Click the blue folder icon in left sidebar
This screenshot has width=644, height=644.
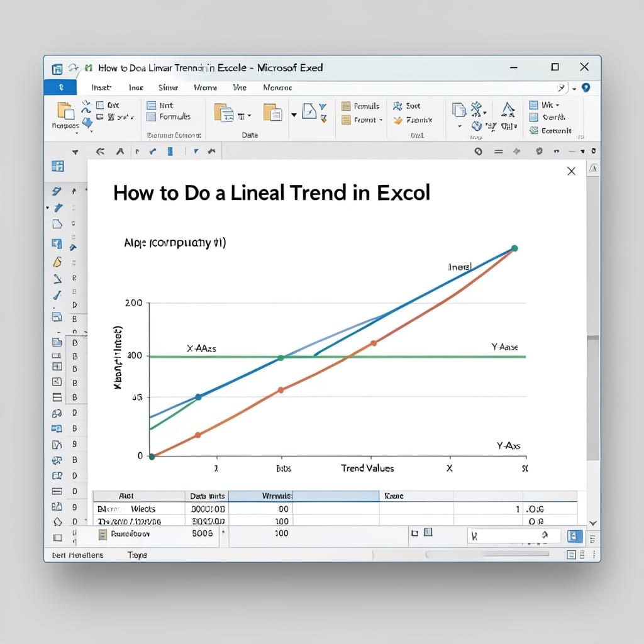57,342
